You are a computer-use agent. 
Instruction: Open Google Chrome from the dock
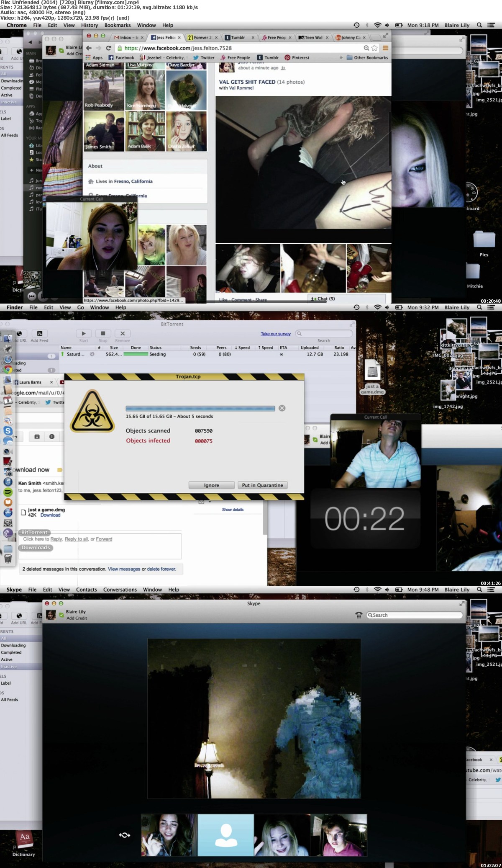click(8, 370)
